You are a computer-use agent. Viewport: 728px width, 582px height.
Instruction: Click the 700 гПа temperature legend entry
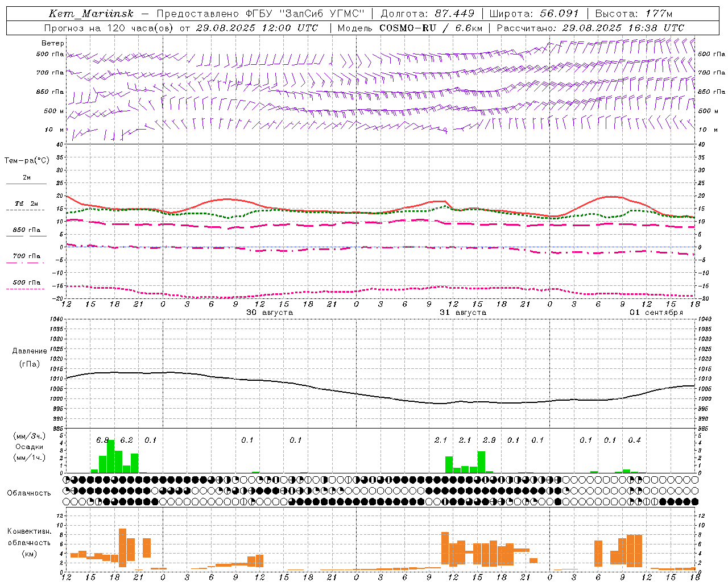pyautogui.click(x=27, y=256)
